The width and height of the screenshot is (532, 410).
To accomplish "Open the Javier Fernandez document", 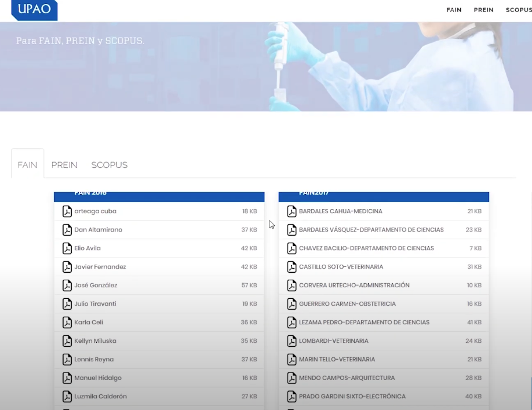I will pos(100,267).
